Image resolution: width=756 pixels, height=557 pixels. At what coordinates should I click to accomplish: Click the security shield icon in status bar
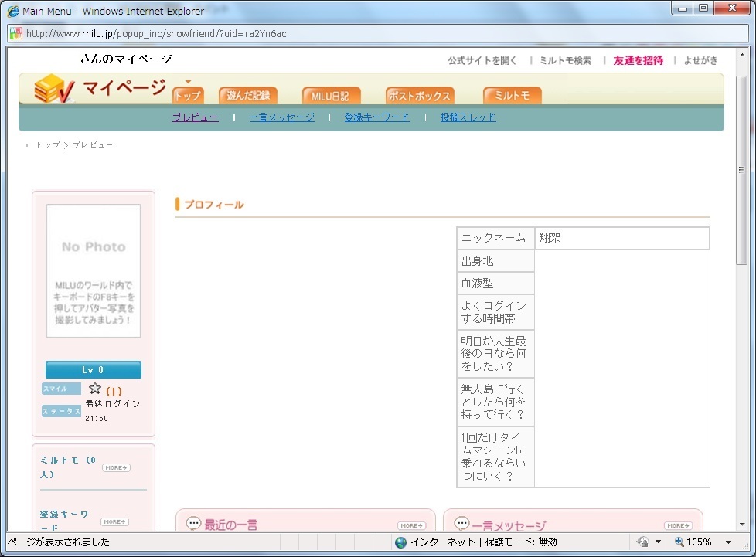tap(642, 542)
